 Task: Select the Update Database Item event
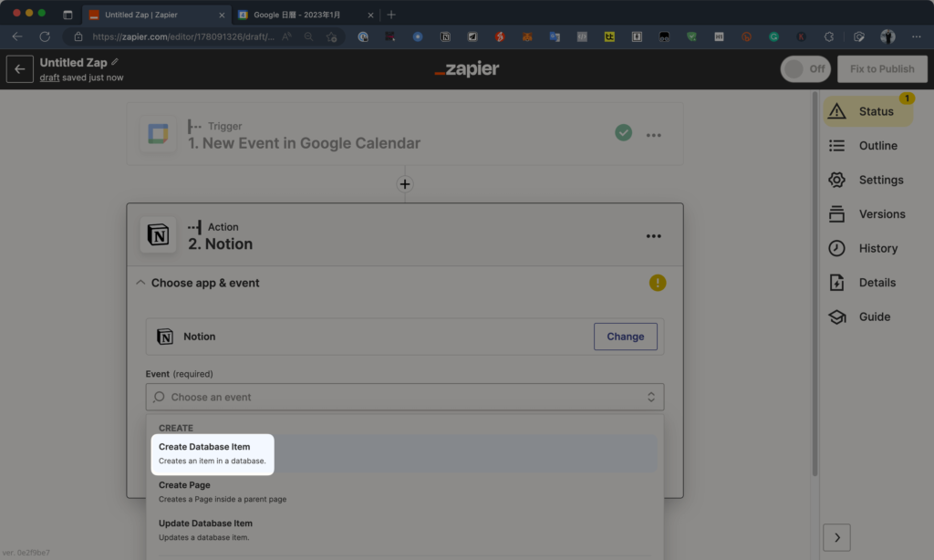tap(404, 530)
